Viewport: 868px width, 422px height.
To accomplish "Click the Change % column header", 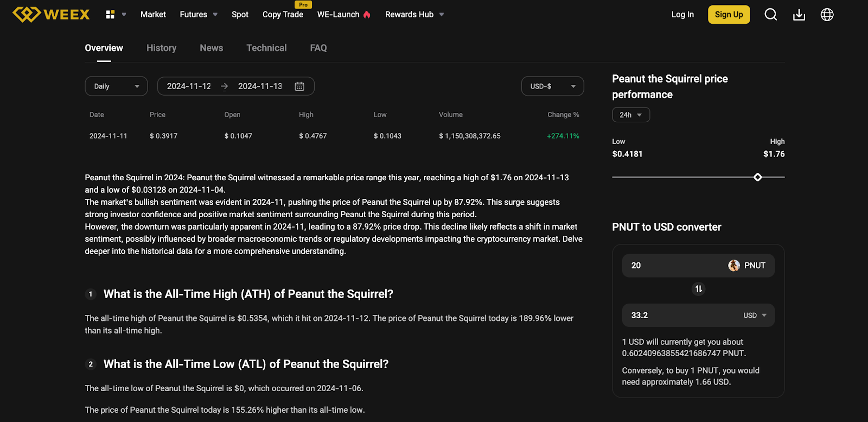I will [563, 115].
